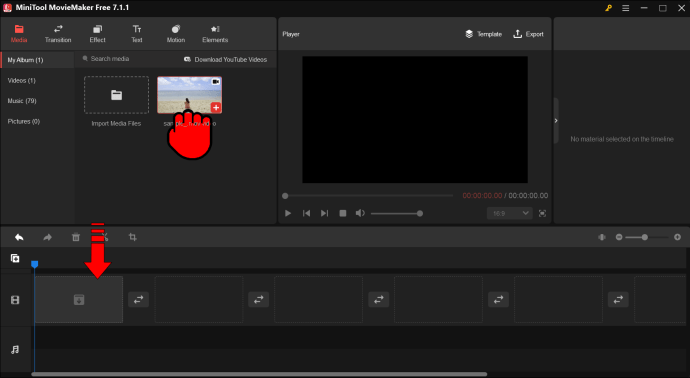Select My Album (1) category

point(37,60)
